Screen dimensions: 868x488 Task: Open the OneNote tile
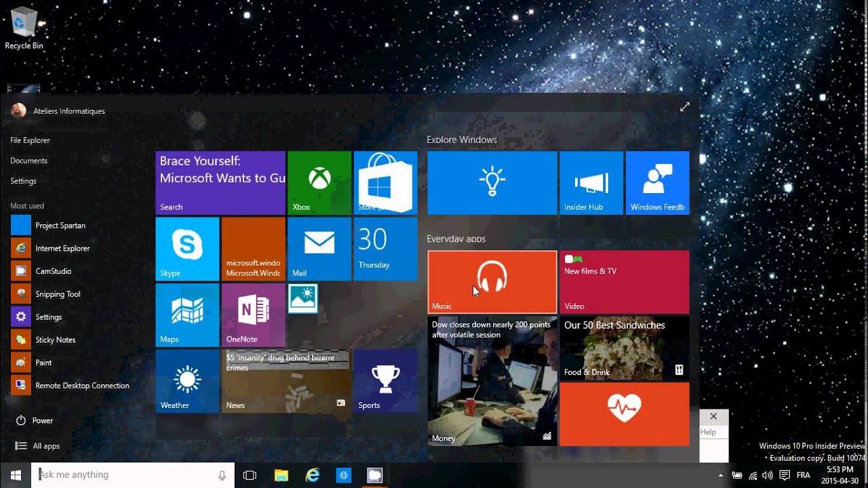[254, 315]
